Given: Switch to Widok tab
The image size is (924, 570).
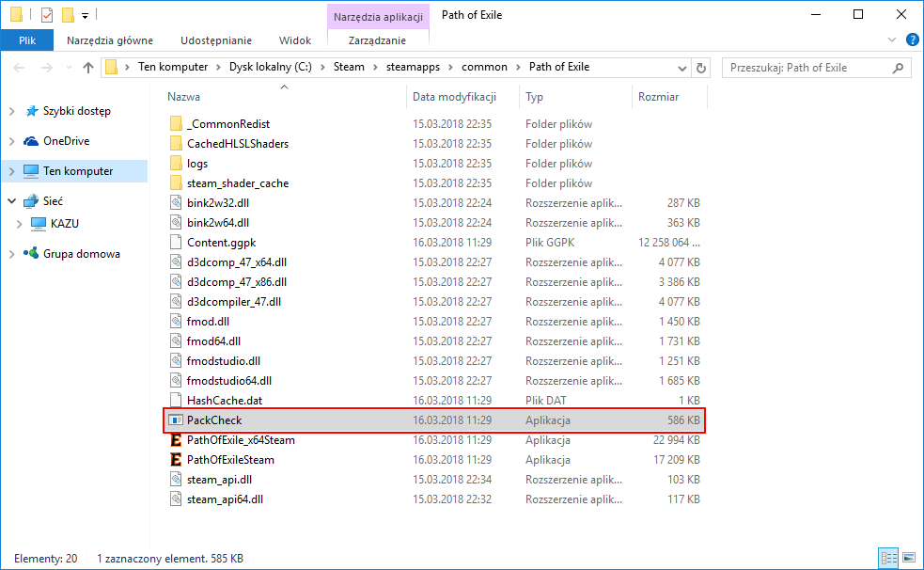Looking at the screenshot, I should (x=294, y=40).
